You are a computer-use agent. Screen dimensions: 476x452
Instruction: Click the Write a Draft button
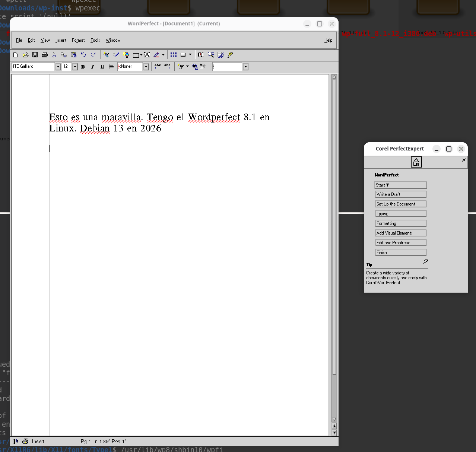click(400, 194)
